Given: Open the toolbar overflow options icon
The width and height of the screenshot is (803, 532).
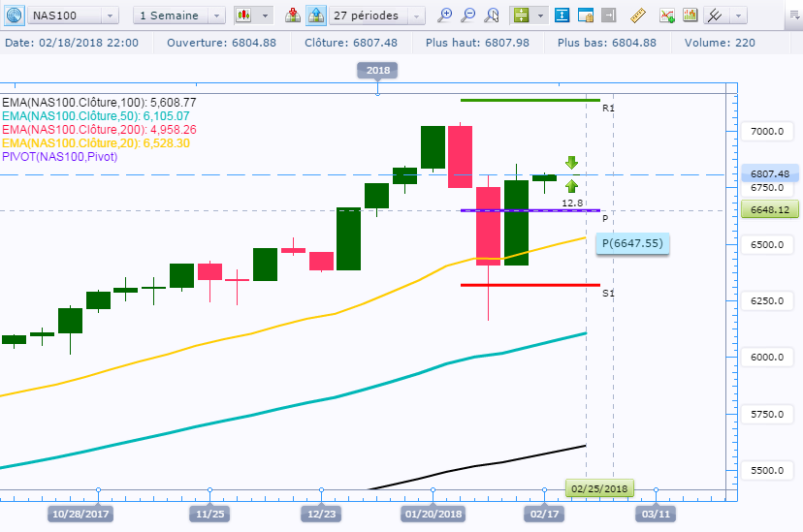Looking at the screenshot, I should pyautogui.click(x=795, y=16).
